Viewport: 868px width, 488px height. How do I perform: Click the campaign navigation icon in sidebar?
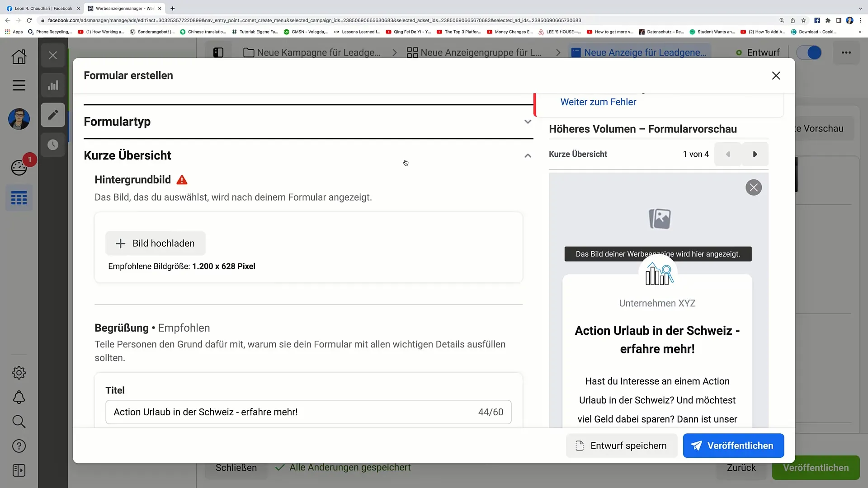click(x=19, y=198)
